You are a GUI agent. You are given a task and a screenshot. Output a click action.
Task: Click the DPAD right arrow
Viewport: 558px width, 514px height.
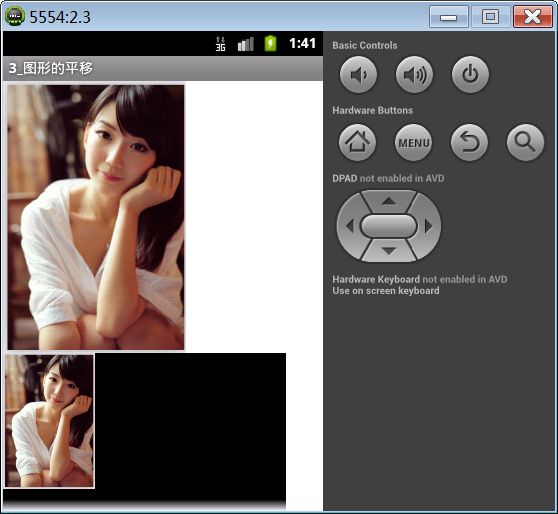tap(428, 226)
